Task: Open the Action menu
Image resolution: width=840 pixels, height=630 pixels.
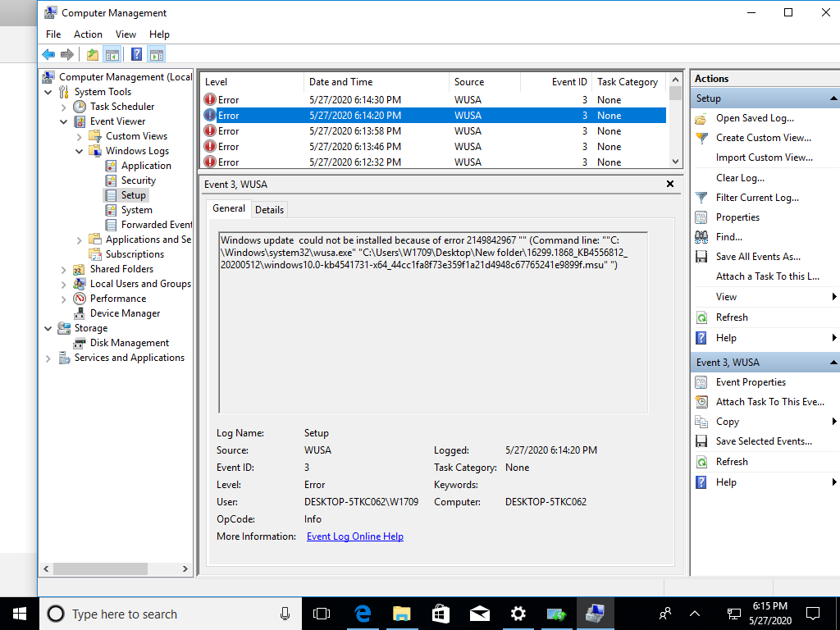Action: [x=88, y=34]
